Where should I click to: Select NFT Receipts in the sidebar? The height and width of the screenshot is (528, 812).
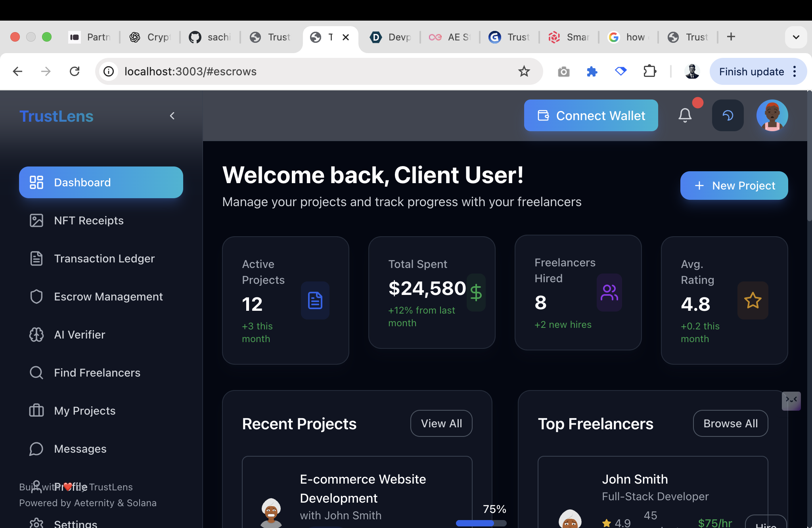pyautogui.click(x=88, y=220)
